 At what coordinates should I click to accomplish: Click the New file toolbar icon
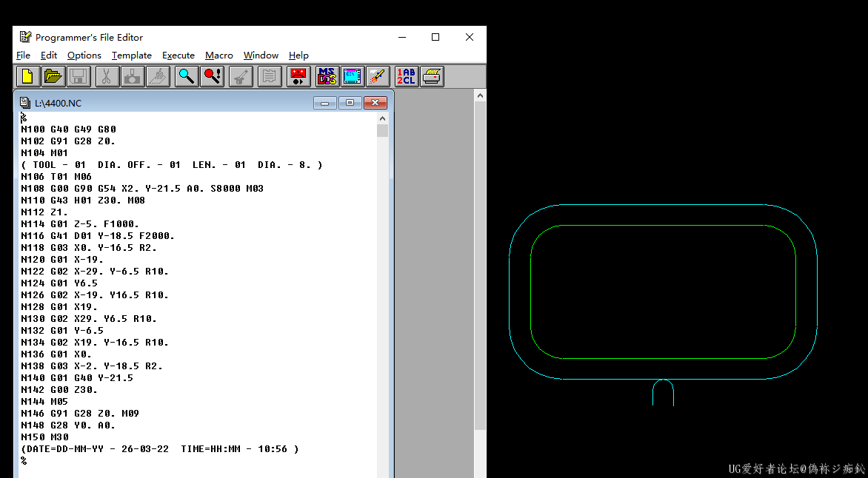coord(27,76)
